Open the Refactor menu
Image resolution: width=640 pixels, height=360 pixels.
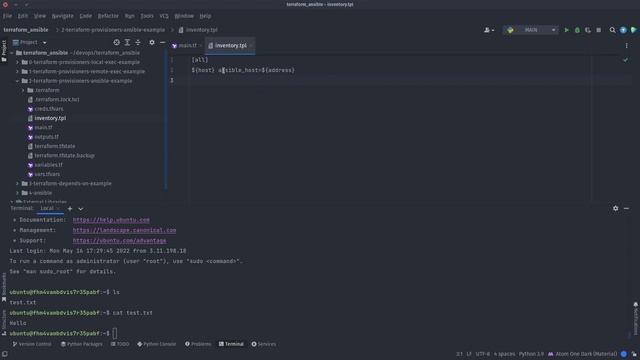pos(108,16)
